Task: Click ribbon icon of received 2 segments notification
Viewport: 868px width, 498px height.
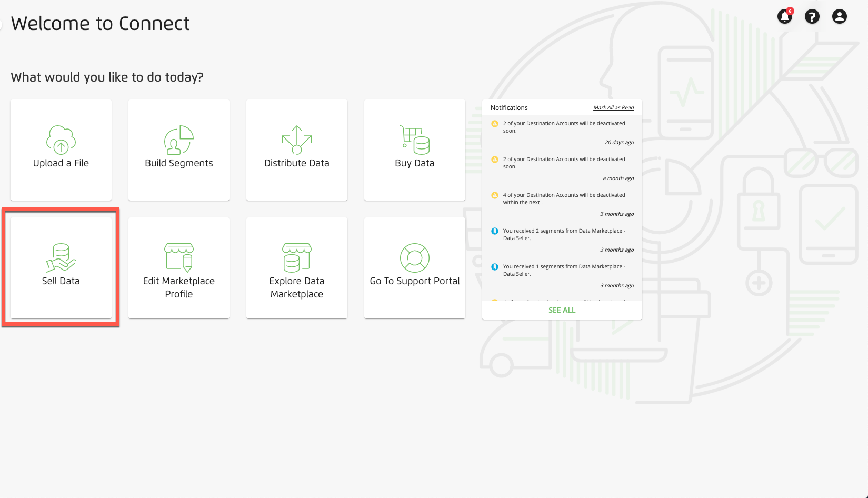Action: coord(495,231)
